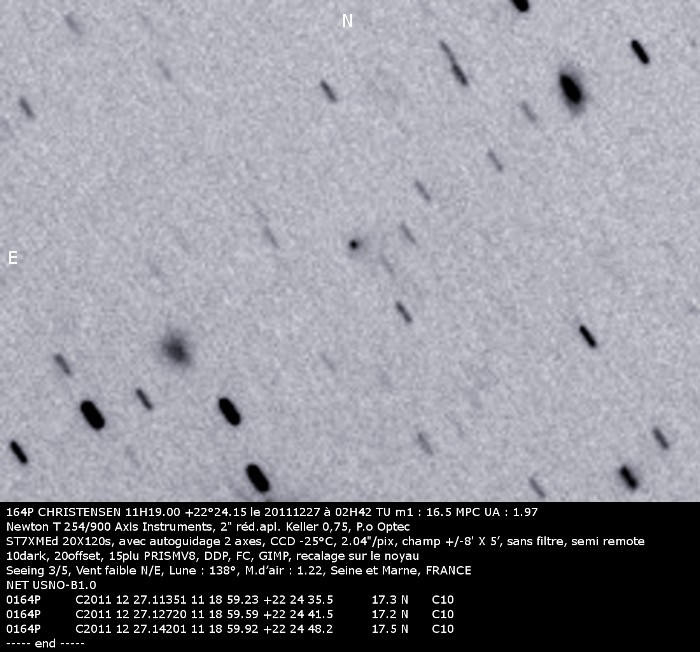Screen dimensions: 700x652
Task: Click the comet nucleus at image center
Action: (x=354, y=244)
